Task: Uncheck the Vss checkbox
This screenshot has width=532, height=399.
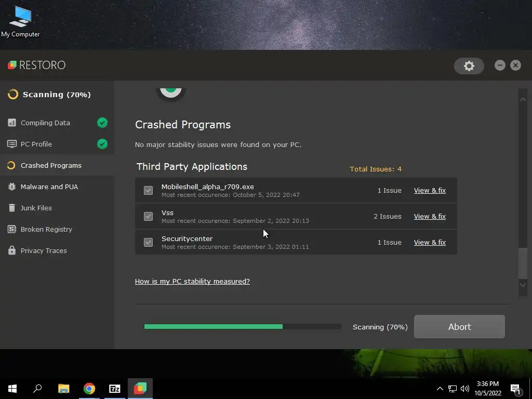Action: (148, 216)
